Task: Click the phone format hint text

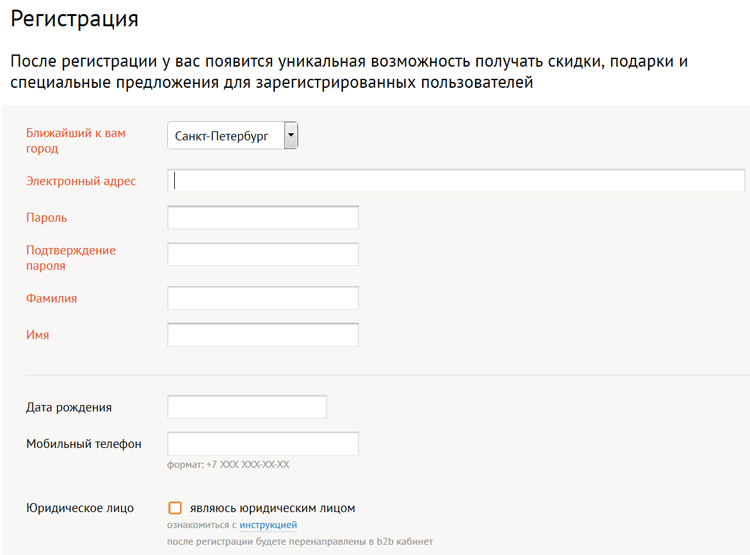Action: 228,465
